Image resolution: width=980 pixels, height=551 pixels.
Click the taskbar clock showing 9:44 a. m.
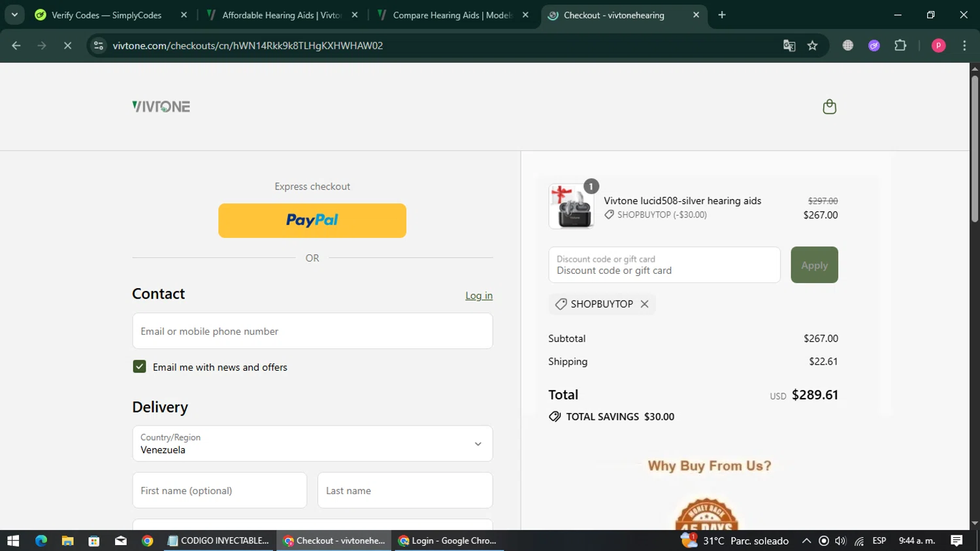(917, 541)
